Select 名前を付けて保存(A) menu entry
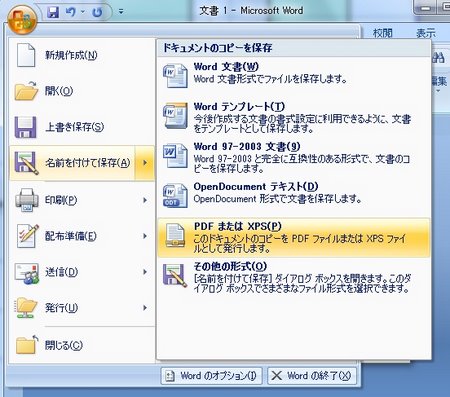This screenshot has height=397, width=450. [73, 163]
